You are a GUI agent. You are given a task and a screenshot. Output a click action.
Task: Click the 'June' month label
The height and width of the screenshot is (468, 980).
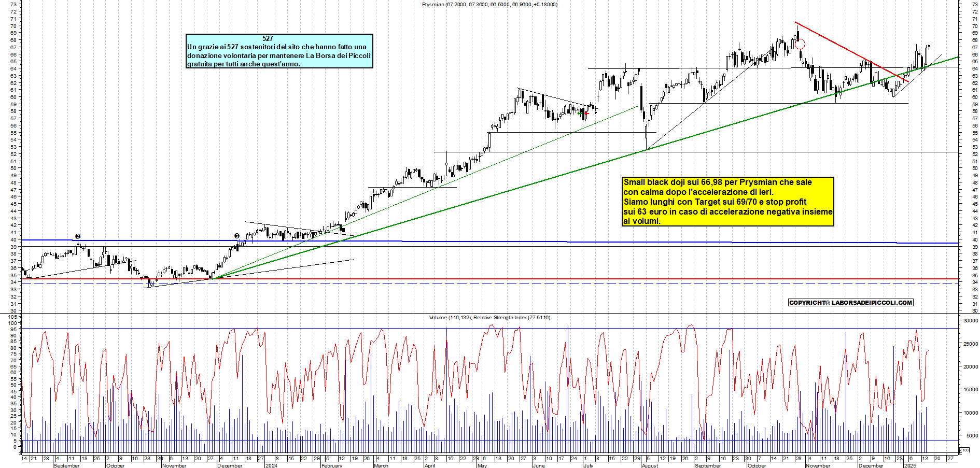[x=539, y=465]
